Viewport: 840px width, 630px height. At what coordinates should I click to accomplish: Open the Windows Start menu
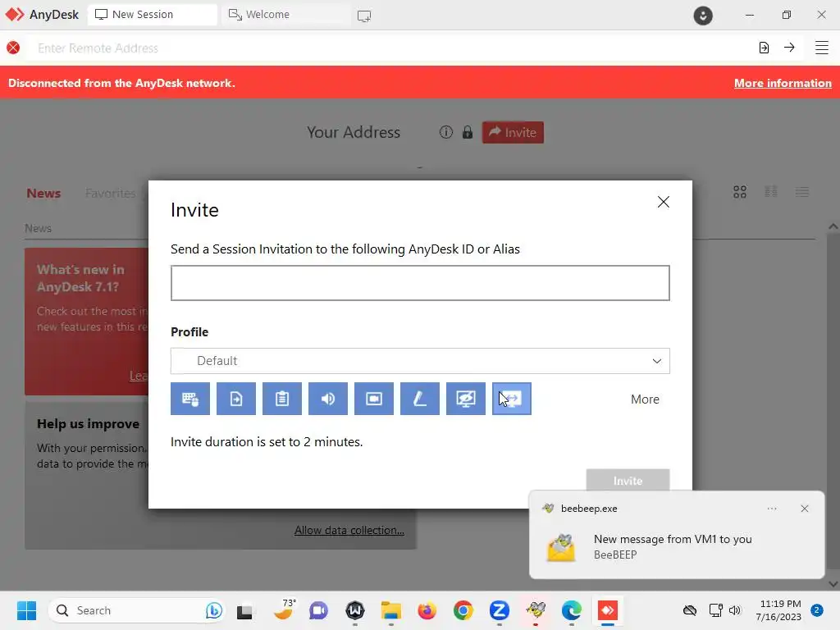click(26, 610)
